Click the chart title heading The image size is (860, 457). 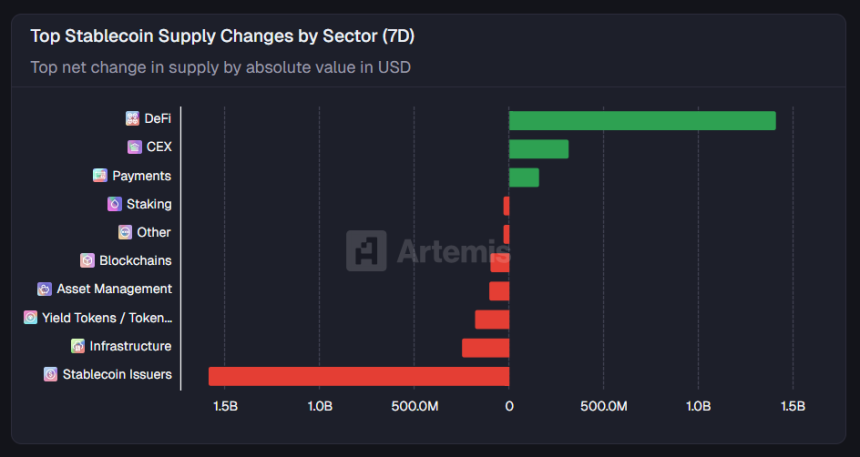tap(222, 36)
